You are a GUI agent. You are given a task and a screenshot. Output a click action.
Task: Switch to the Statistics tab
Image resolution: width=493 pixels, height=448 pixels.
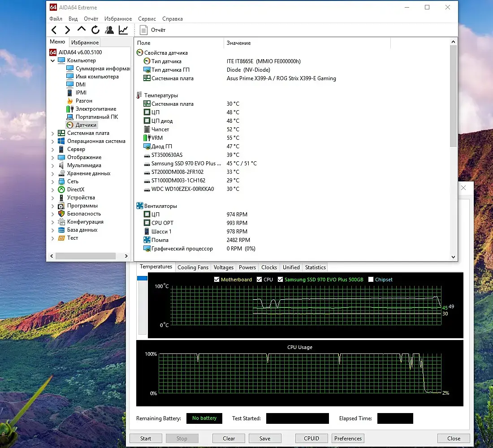[316, 267]
